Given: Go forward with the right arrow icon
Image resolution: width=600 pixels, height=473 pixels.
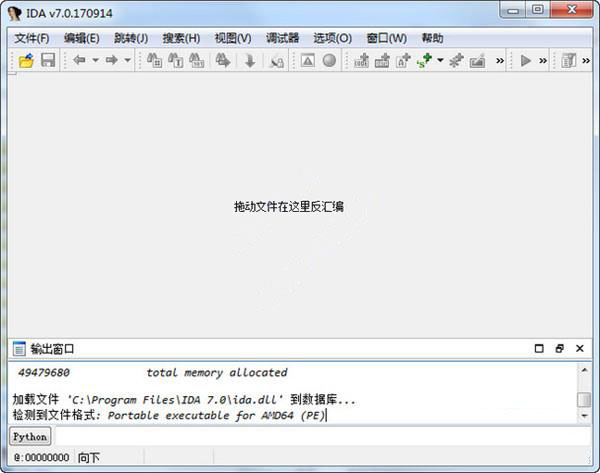Looking at the screenshot, I should pos(112,60).
